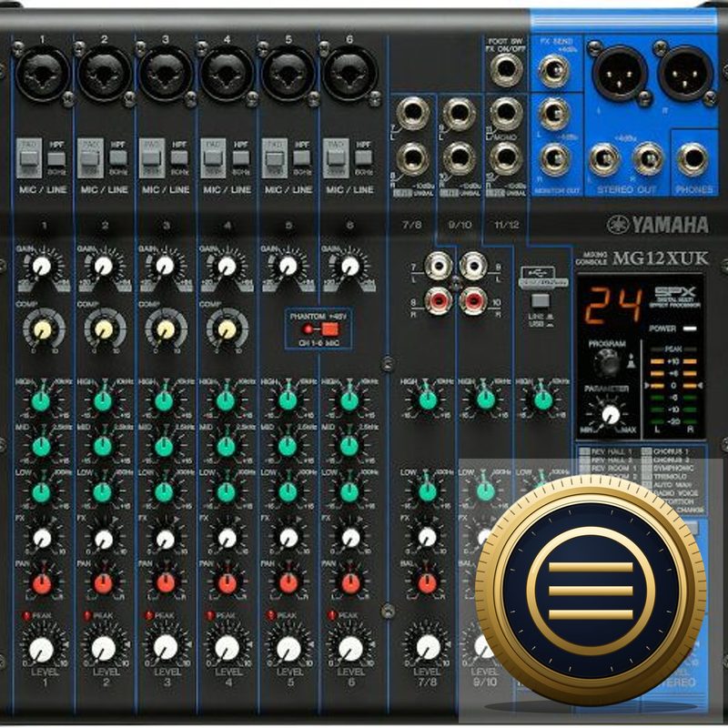The image size is (728, 728).
Task: Click the orange 24 program number display
Action: (x=613, y=306)
